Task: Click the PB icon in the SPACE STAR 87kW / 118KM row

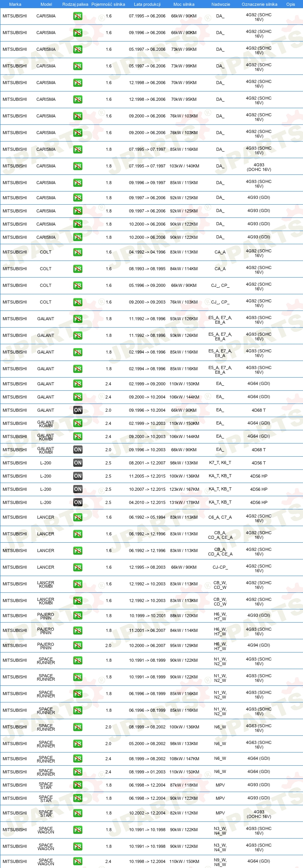Action: 78,785
